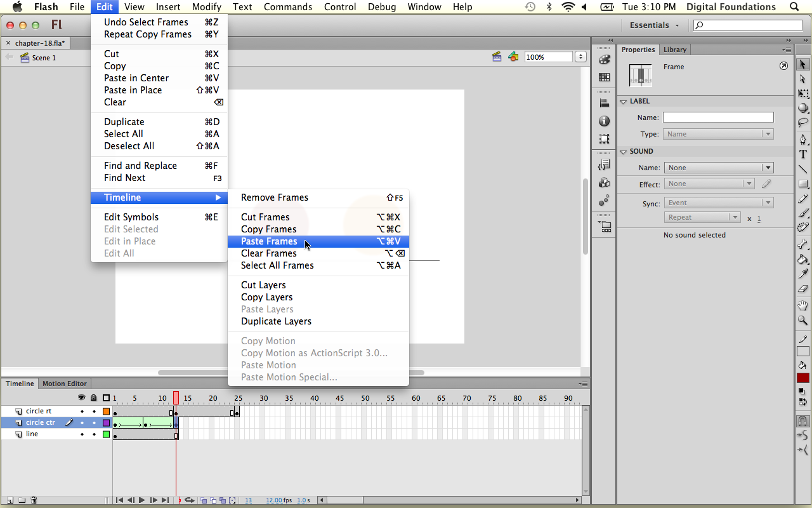Select the Zoom magnifier tool
Screen dimensions: 812x508
(803, 321)
